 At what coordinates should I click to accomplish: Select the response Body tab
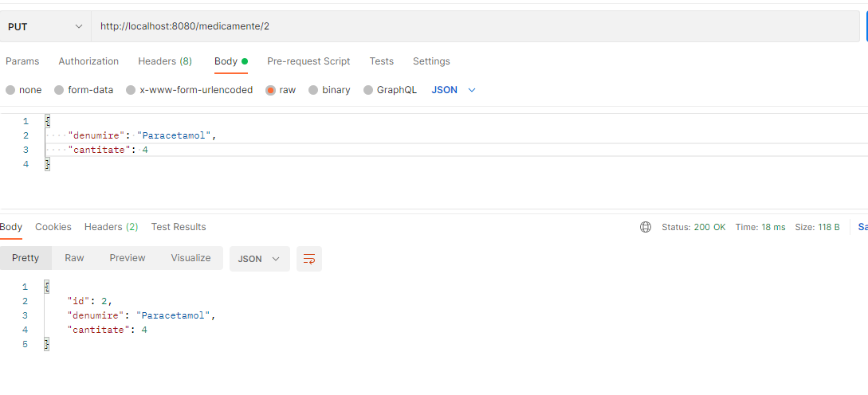click(11, 227)
